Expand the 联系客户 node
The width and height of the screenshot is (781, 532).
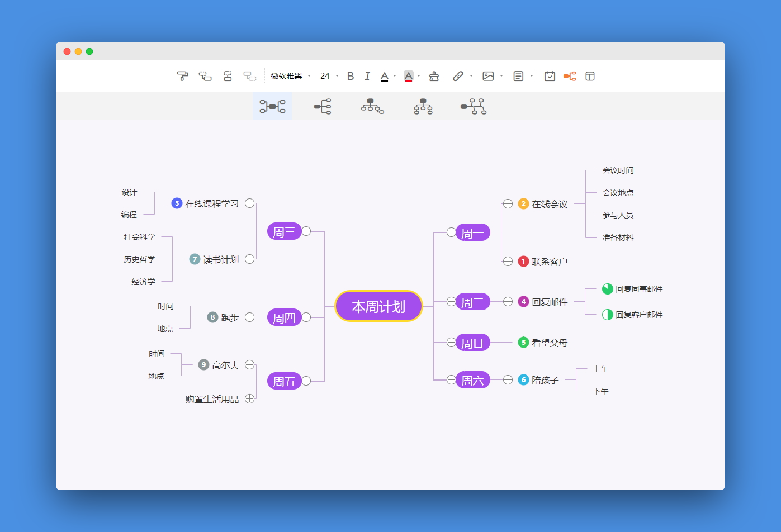508,262
